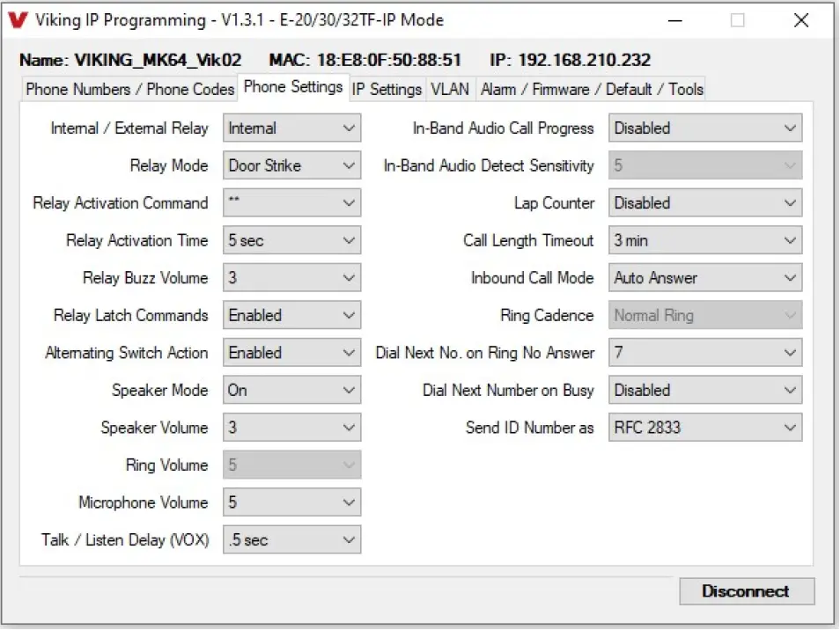Click the Disconnect button
The height and width of the screenshot is (630, 840).
pyautogui.click(x=746, y=591)
